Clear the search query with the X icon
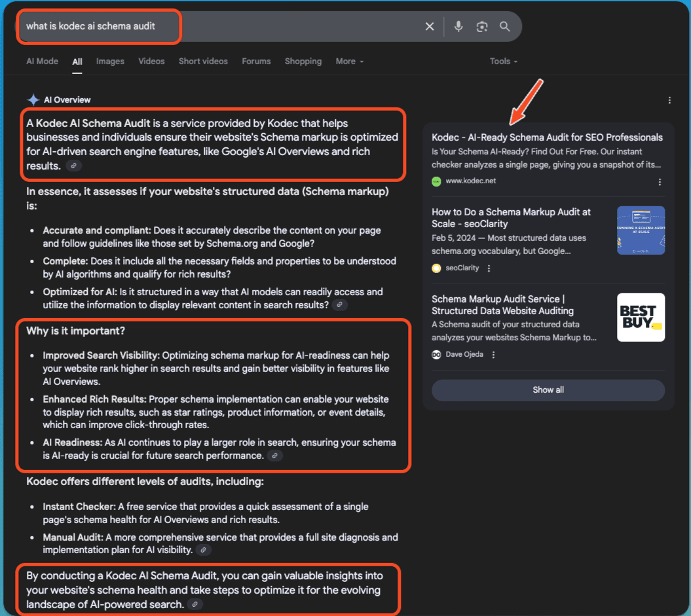 (430, 26)
